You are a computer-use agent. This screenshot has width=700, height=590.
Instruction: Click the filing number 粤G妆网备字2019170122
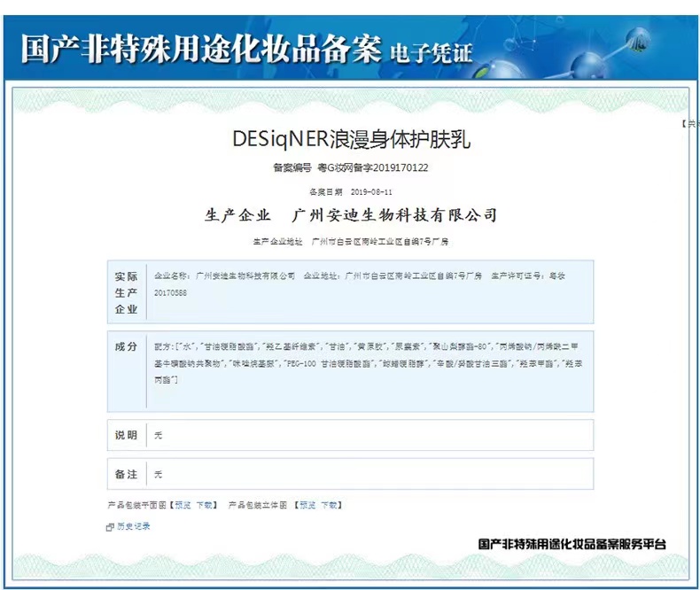(x=373, y=167)
